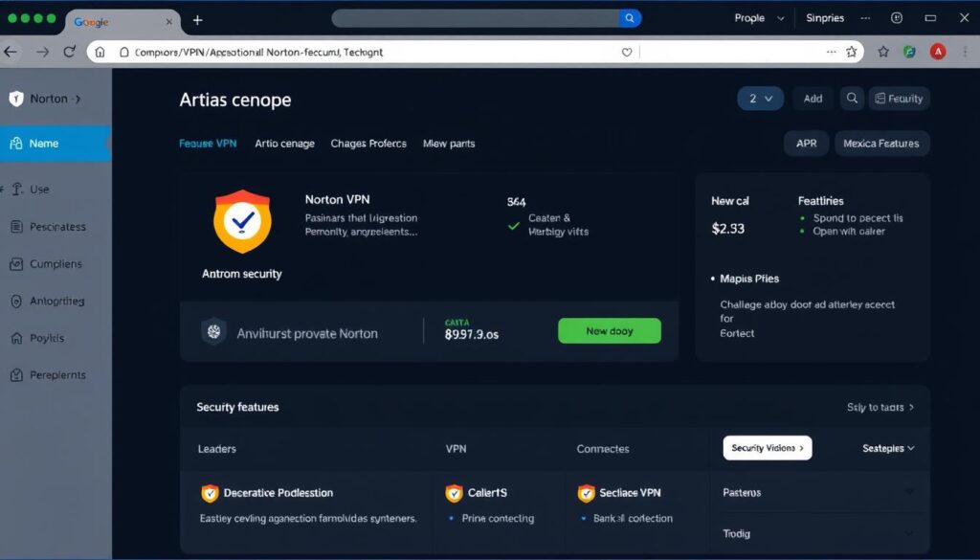
Task: Click the Feourity button
Action: (899, 99)
